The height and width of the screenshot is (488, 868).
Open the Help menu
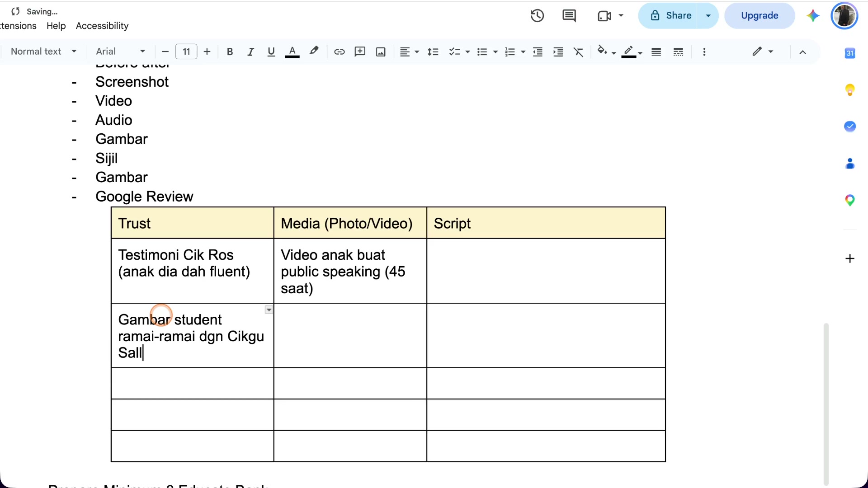coord(56,26)
